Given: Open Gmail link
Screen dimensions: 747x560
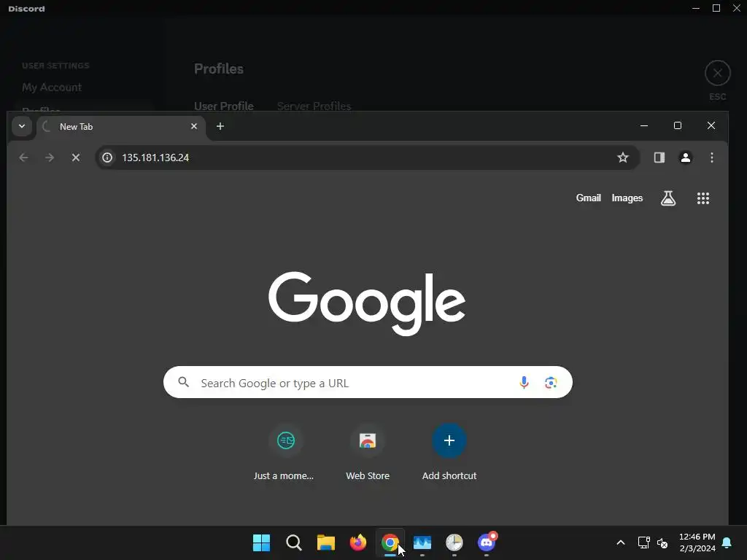Looking at the screenshot, I should click(589, 198).
